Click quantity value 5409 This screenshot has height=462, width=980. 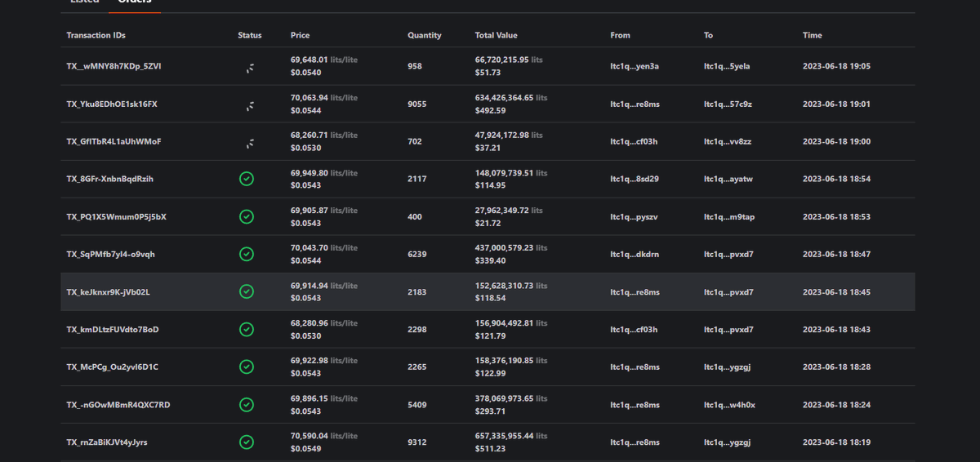[416, 404]
